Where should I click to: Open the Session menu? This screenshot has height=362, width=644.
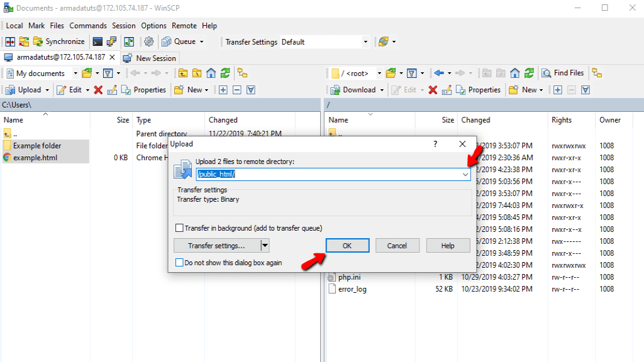click(124, 25)
